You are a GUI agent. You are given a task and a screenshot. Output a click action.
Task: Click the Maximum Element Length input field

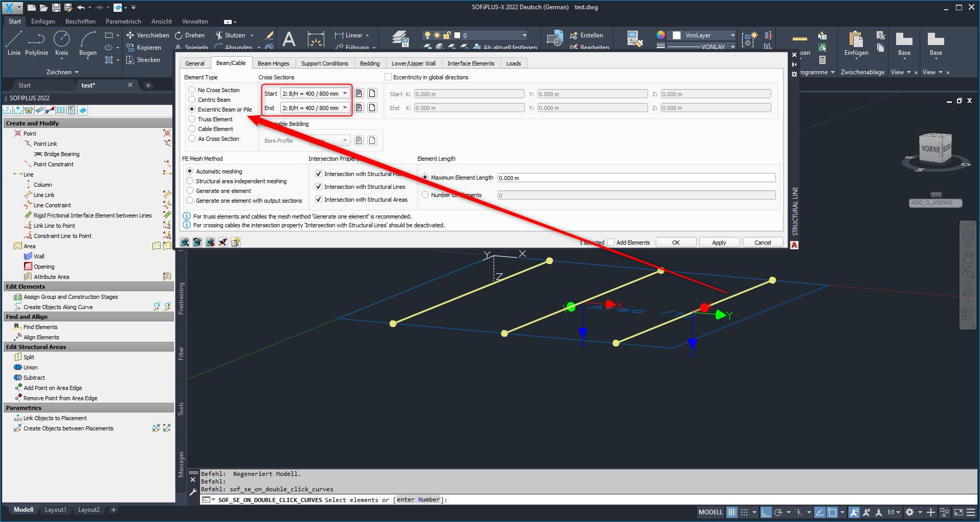636,178
